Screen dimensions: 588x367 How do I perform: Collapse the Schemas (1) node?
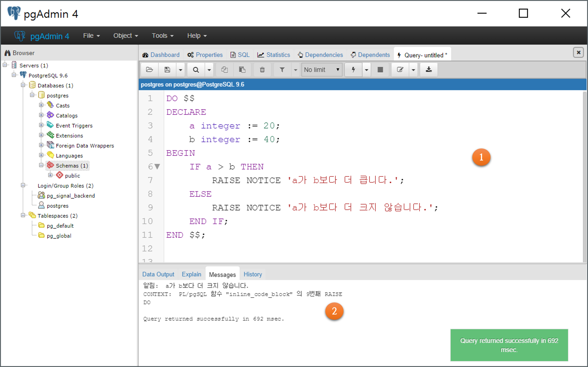41,165
